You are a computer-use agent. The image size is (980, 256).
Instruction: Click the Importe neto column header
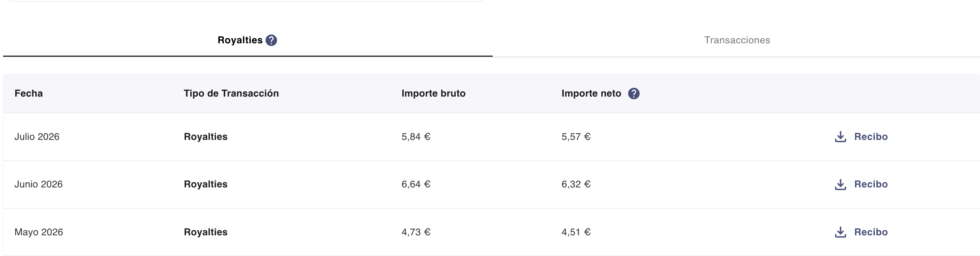point(591,94)
